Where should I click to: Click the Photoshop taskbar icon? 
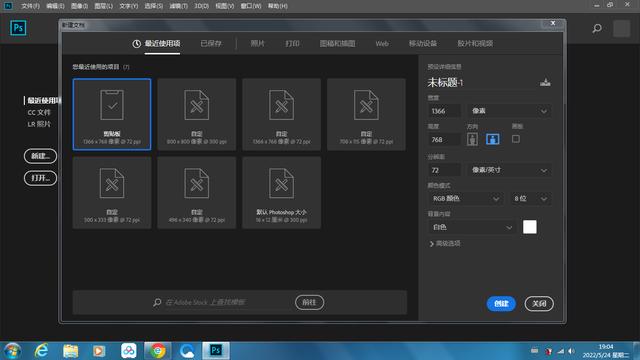(x=216, y=351)
